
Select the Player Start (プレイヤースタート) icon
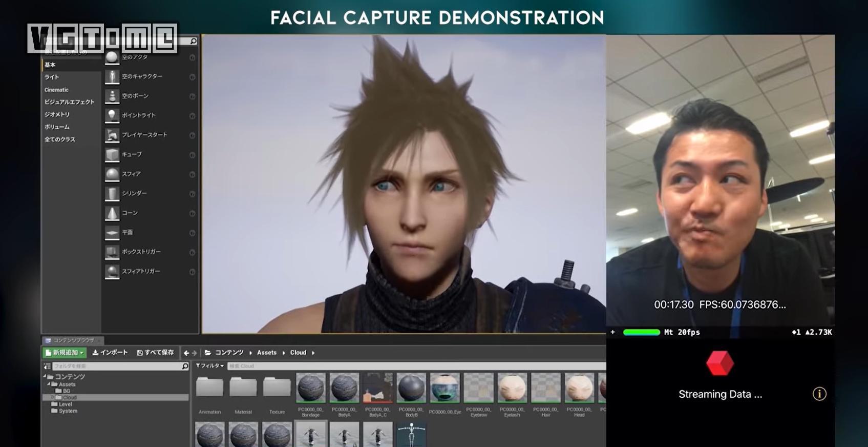click(112, 135)
